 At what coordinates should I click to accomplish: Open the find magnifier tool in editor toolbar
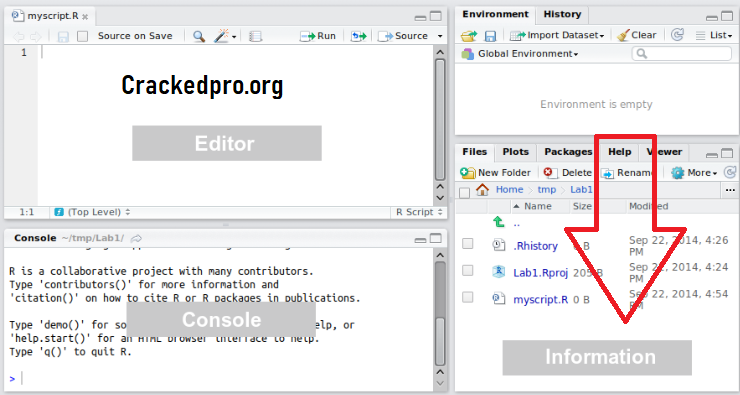tap(199, 36)
